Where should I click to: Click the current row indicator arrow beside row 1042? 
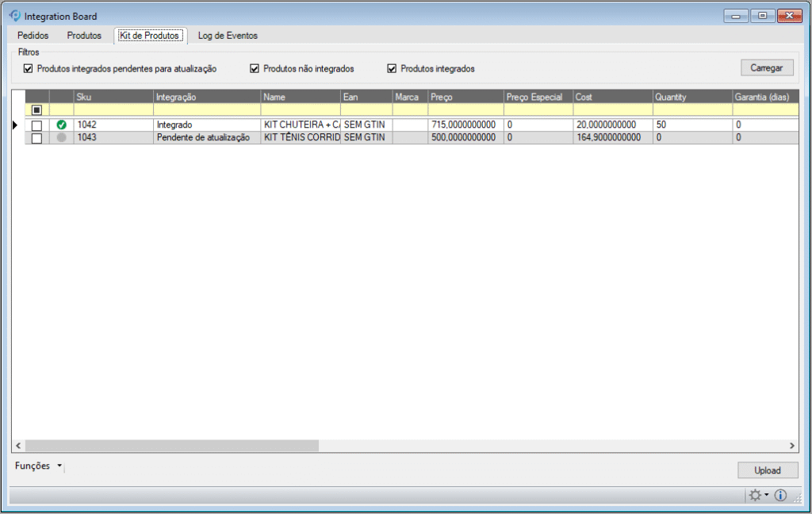click(15, 125)
